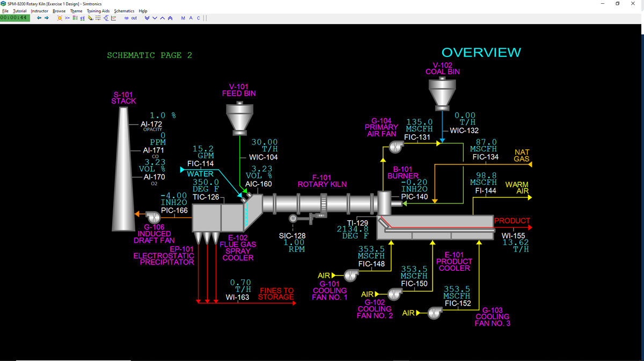Viewport: 644px width, 361px height.
Task: Click the G-101 cooling fan No. 1 symbol
Action: pyautogui.click(x=351, y=276)
